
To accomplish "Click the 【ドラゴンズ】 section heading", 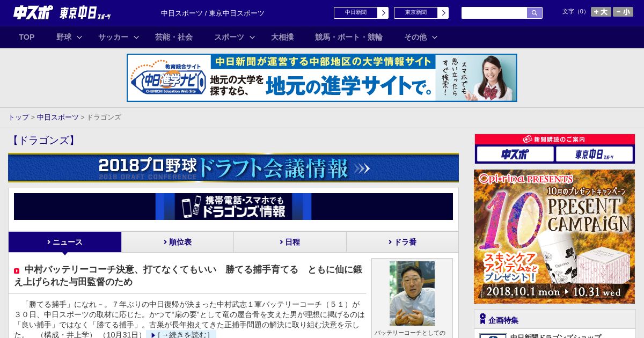I will (43, 141).
